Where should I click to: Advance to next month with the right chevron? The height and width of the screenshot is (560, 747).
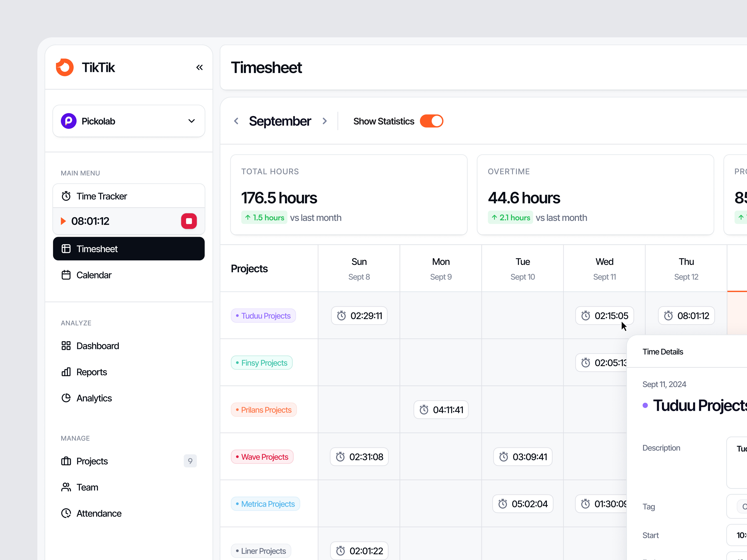click(x=324, y=121)
